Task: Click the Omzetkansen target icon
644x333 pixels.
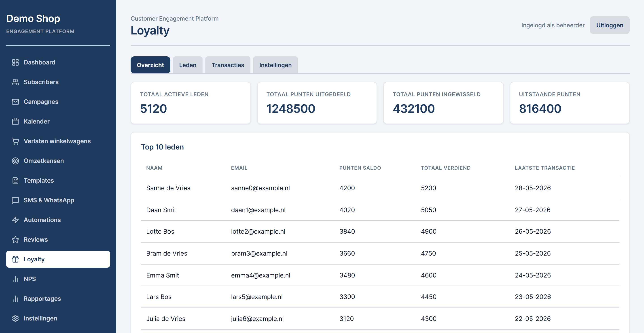Action: point(15,161)
